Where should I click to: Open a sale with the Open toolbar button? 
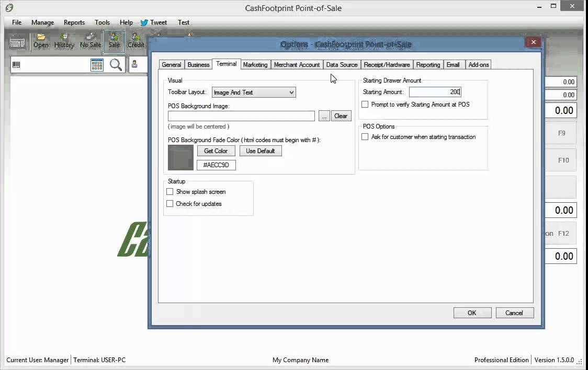(x=41, y=41)
